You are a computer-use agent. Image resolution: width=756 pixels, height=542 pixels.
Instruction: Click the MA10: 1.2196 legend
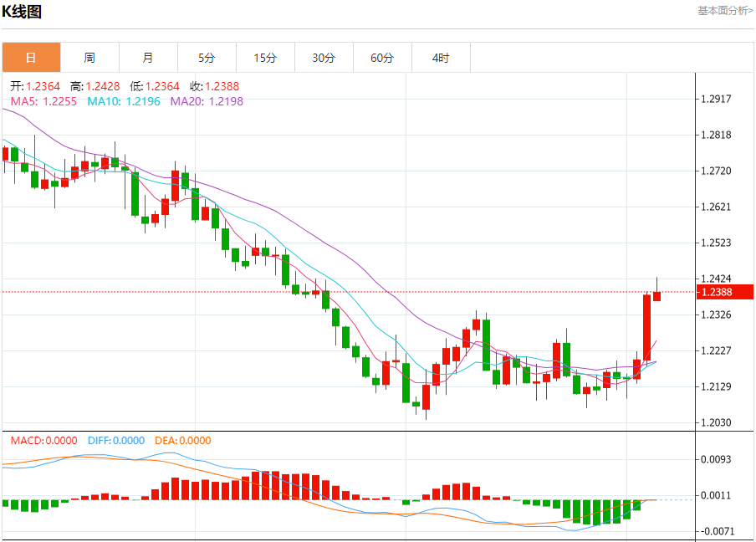(x=124, y=101)
